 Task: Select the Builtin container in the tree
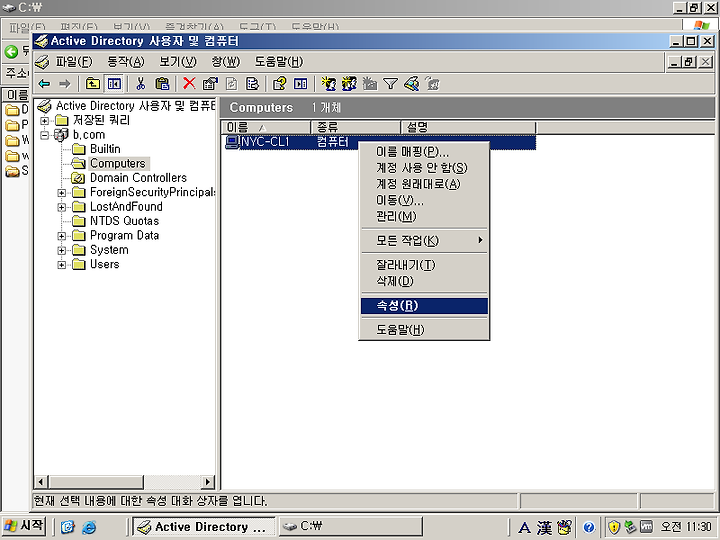click(x=105, y=149)
